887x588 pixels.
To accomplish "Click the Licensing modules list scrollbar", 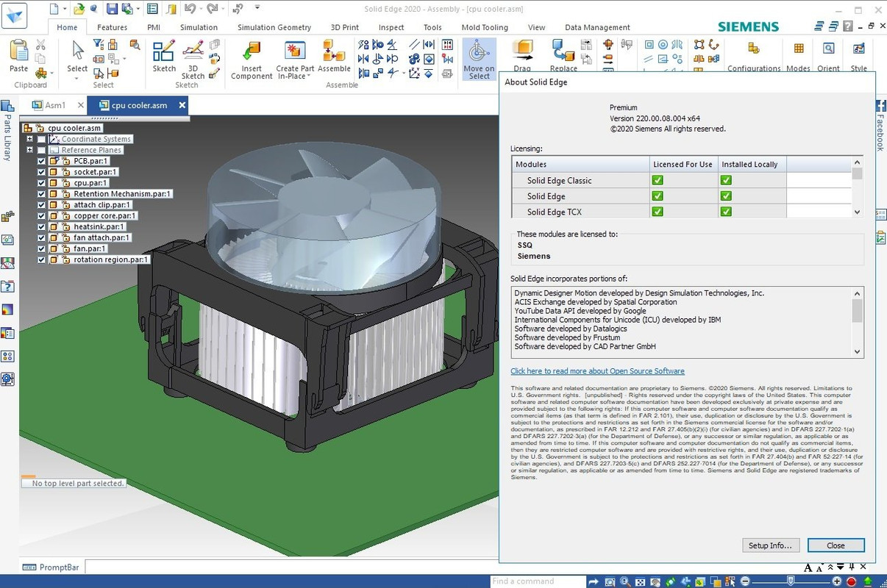I will [857, 187].
